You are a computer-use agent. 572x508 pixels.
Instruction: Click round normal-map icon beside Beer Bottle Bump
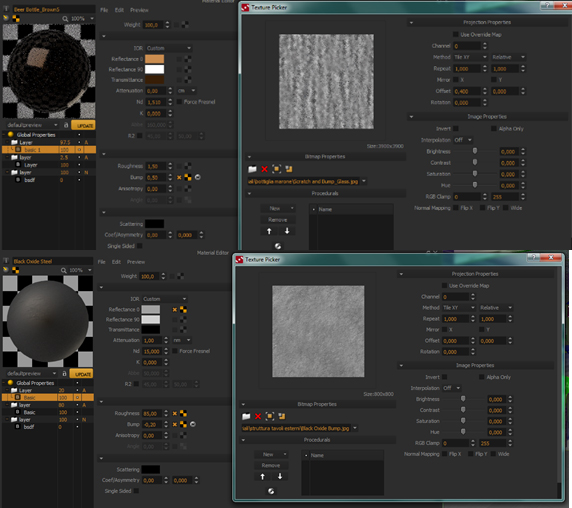pyautogui.click(x=198, y=177)
